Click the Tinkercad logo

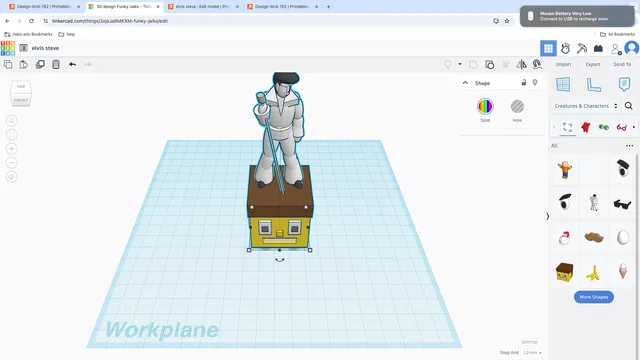point(8,48)
